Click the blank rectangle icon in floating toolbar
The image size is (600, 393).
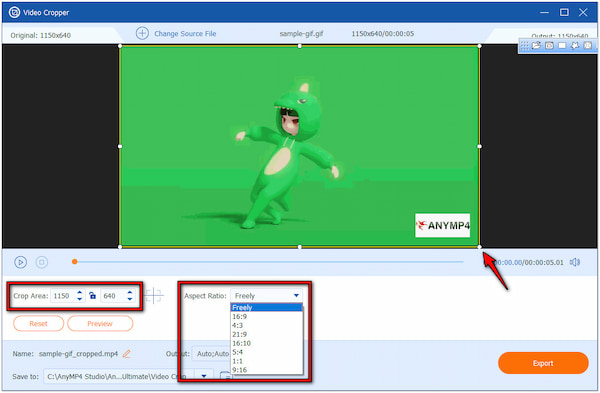[x=562, y=46]
